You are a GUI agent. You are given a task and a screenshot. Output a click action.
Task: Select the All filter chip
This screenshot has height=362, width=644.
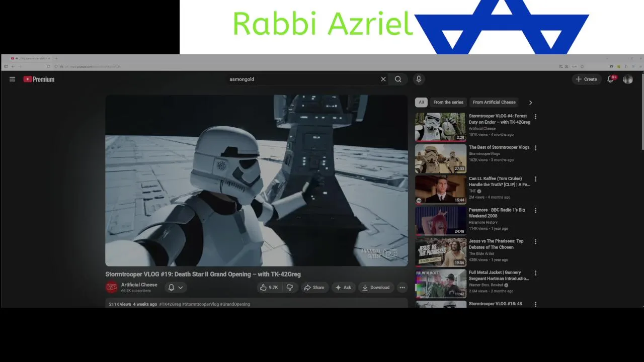point(421,102)
